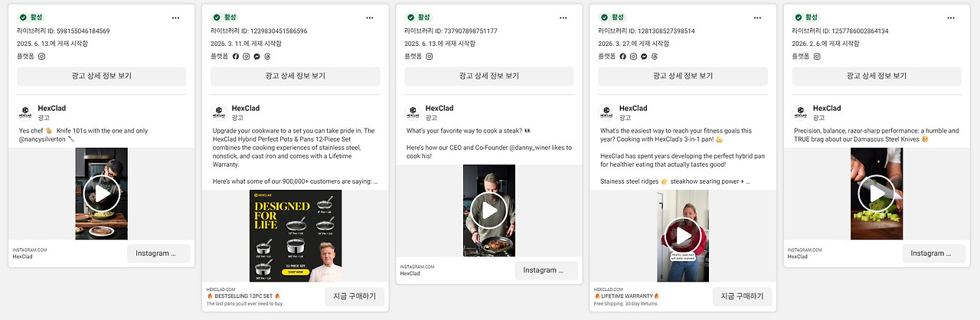Click HexClad avatar on 12-Piece Set ad

[218, 113]
